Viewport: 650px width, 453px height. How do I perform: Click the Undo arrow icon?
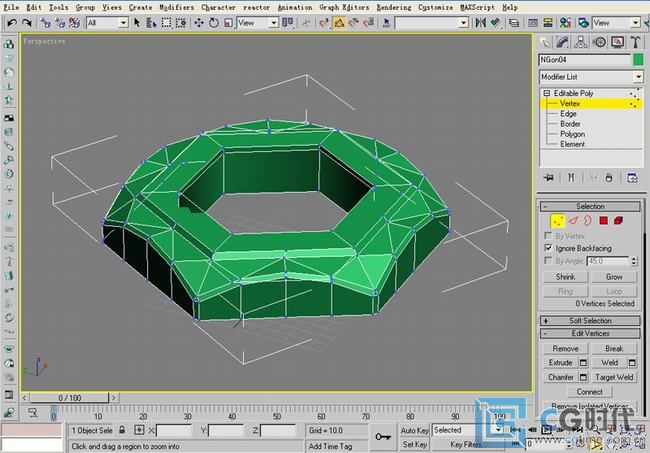click(12, 23)
